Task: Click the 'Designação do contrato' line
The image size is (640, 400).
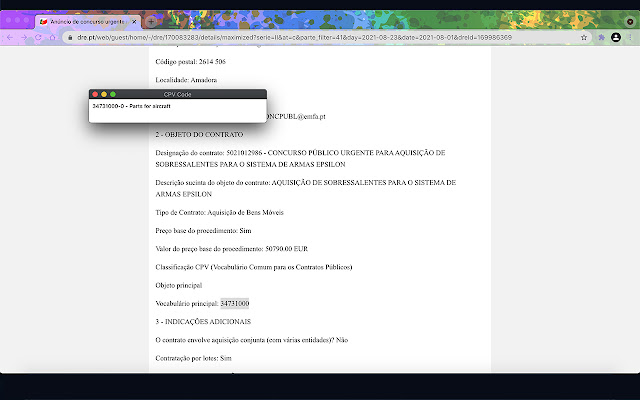Action: pyautogui.click(x=300, y=158)
